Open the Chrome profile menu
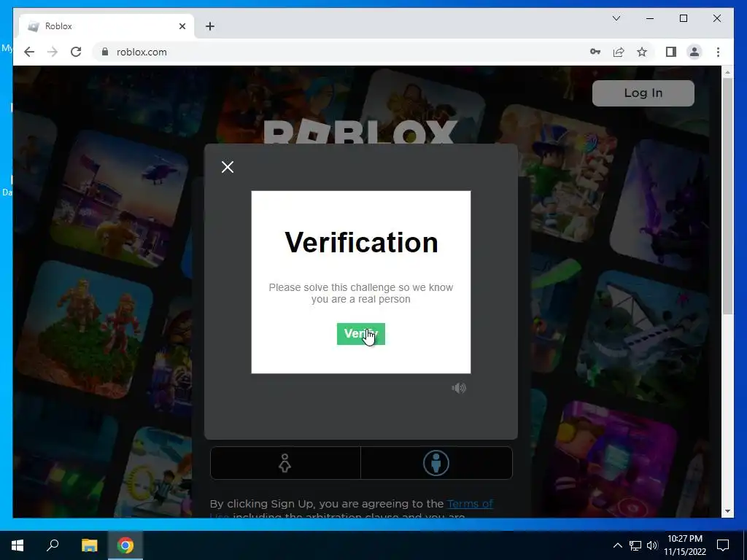 tap(694, 52)
